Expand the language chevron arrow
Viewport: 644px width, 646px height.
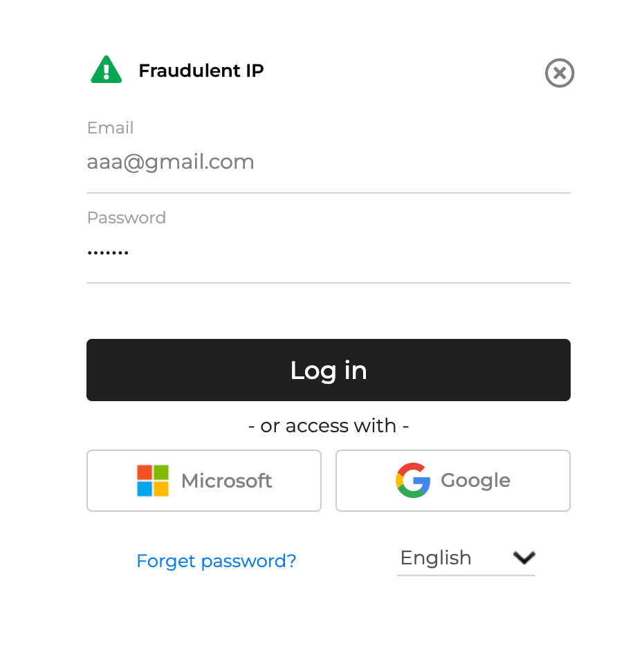524,557
